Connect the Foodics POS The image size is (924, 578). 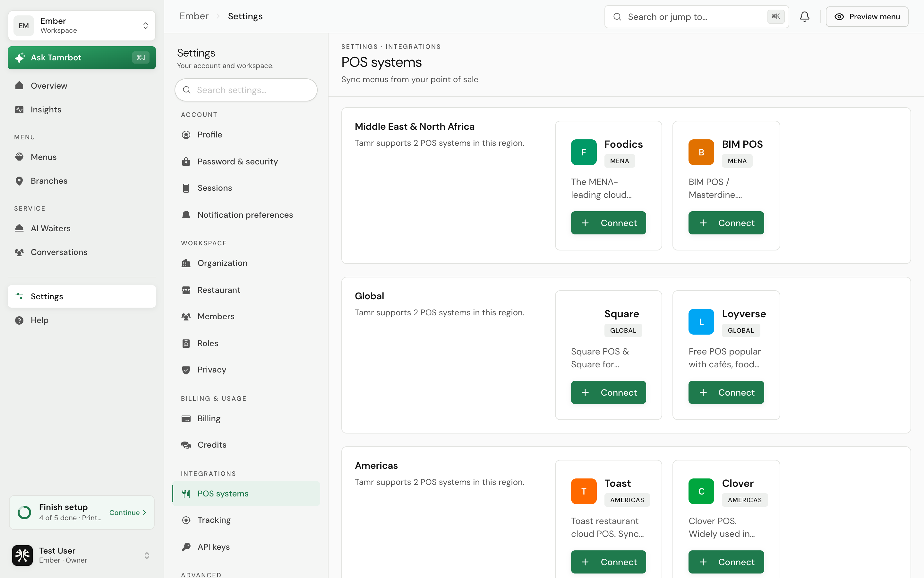click(x=608, y=223)
